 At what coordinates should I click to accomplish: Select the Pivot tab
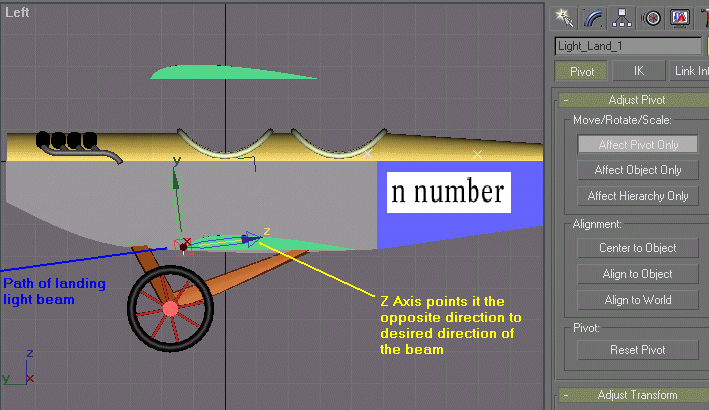point(581,71)
